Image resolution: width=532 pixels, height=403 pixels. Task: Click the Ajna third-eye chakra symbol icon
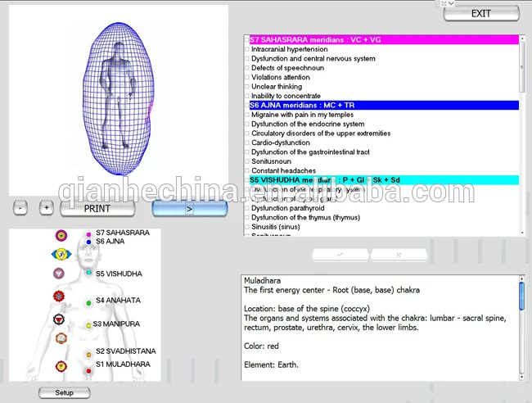tap(61, 254)
